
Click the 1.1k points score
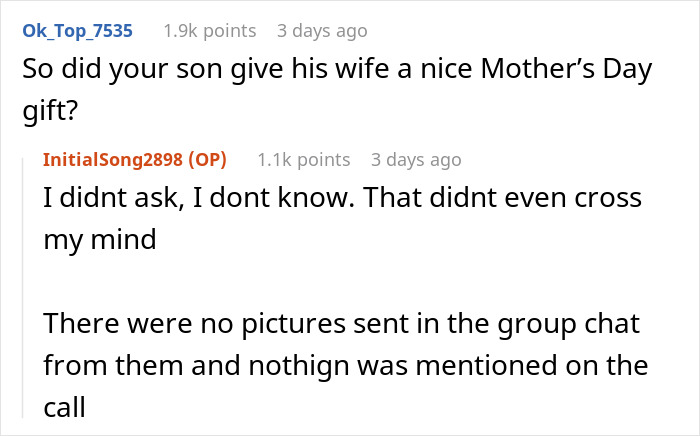click(303, 160)
